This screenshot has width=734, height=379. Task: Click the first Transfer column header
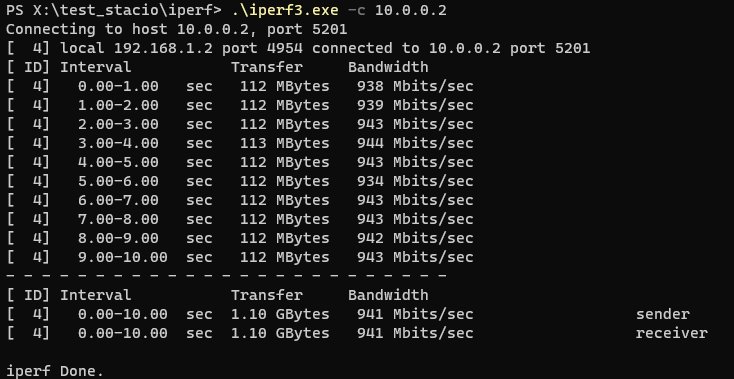click(267, 67)
